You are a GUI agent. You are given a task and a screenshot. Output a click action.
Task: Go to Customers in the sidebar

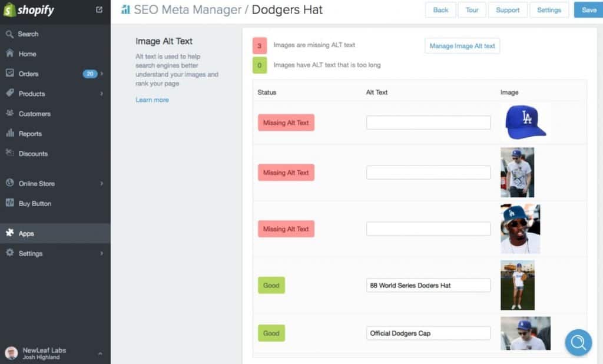pos(34,114)
